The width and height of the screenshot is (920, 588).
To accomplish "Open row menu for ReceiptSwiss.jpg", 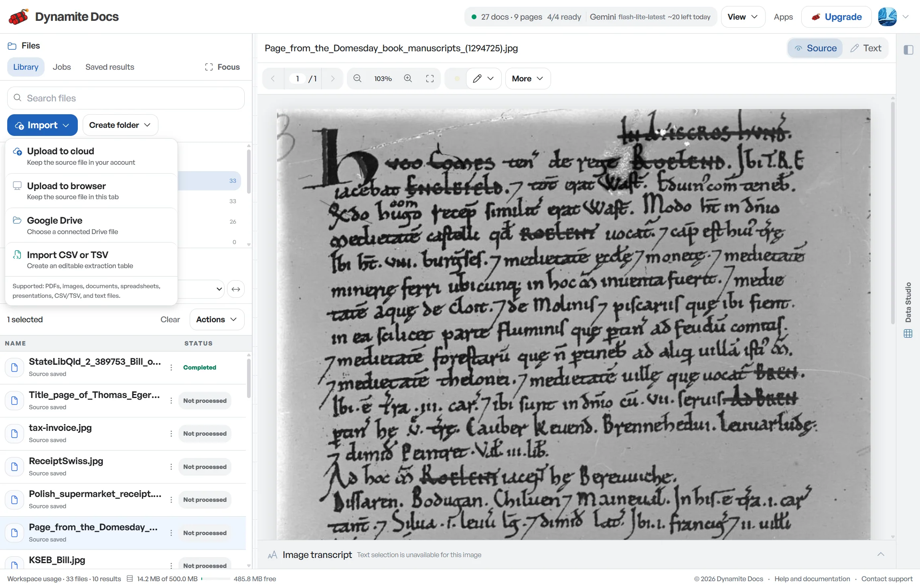I will pyautogui.click(x=171, y=467).
